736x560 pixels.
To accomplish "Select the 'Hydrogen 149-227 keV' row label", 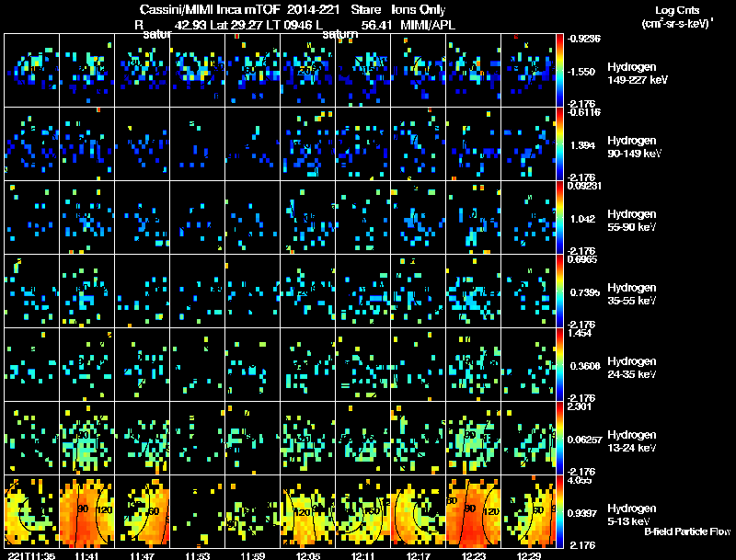I will point(637,74).
